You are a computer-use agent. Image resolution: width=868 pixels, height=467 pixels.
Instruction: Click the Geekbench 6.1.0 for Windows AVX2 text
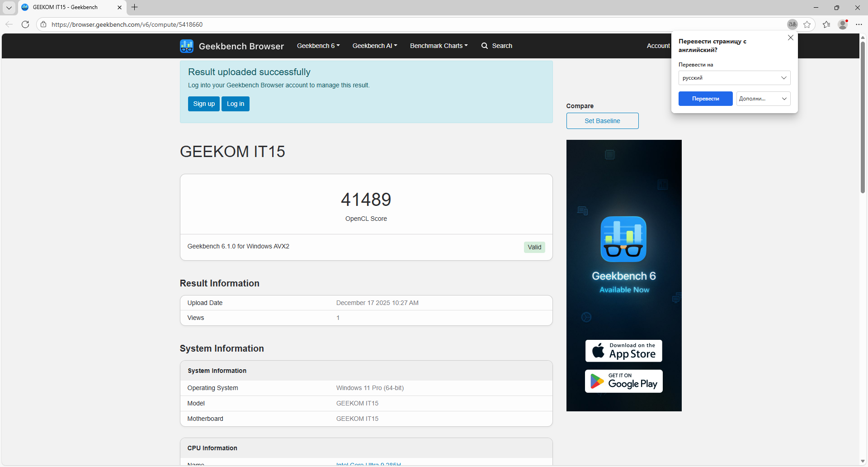tap(238, 246)
